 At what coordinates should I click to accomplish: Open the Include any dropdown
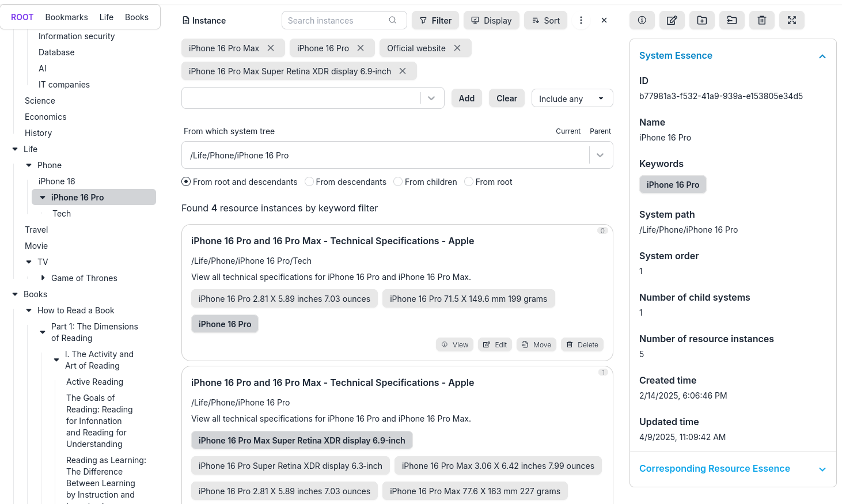tap(572, 98)
